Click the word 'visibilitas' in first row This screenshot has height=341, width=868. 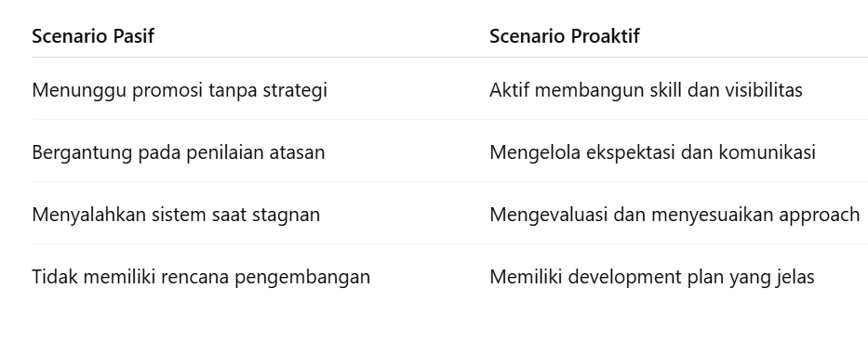tap(770, 89)
